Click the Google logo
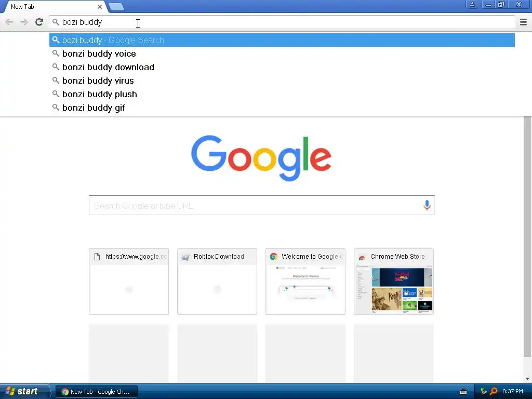The image size is (532, 399). (x=261, y=158)
